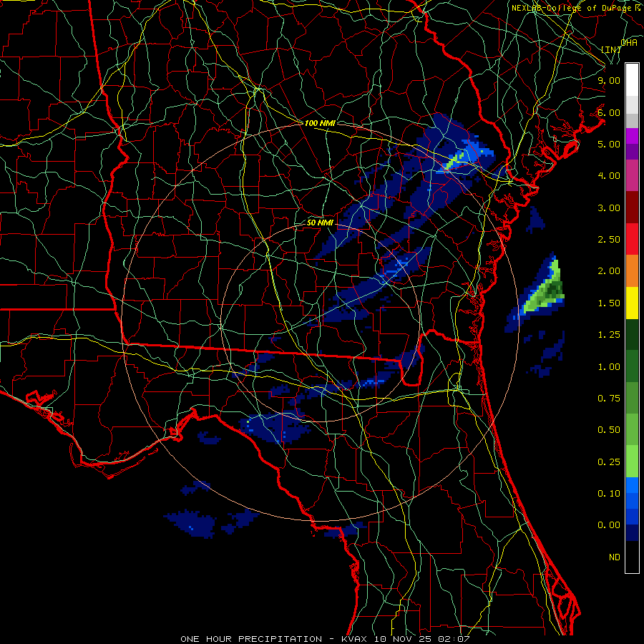644x644 pixels.
Task: Click the 1.00 legend value
Action: (x=609, y=367)
